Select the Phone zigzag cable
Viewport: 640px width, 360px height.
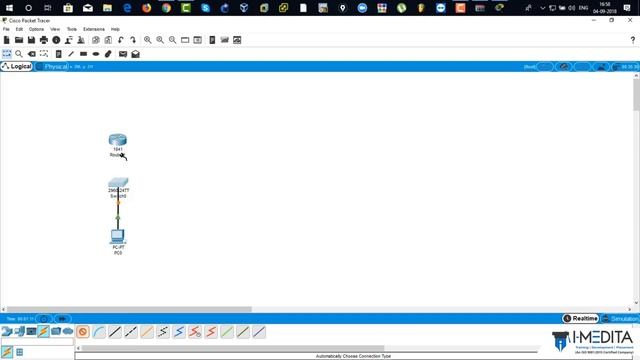click(x=163, y=332)
